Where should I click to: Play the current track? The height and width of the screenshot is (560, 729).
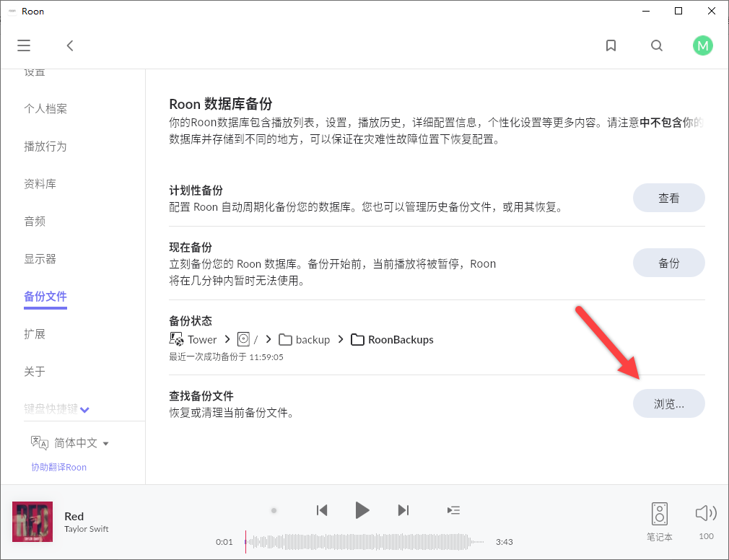(x=362, y=510)
